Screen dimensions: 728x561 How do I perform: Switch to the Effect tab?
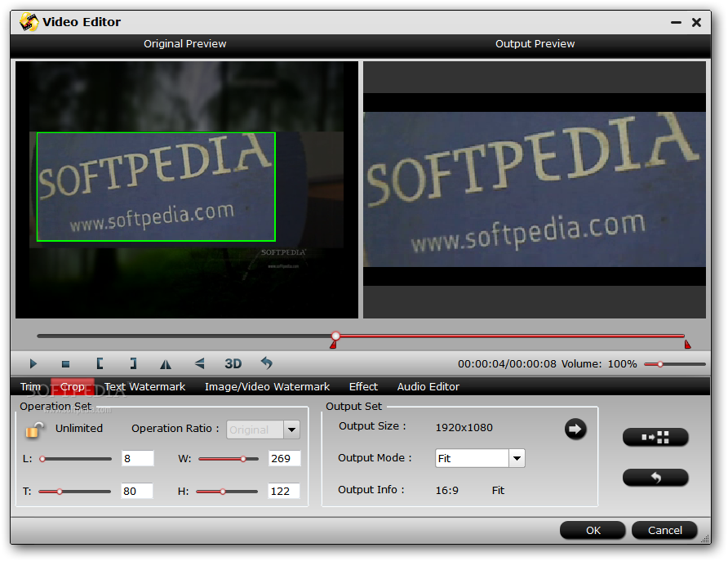click(x=363, y=386)
